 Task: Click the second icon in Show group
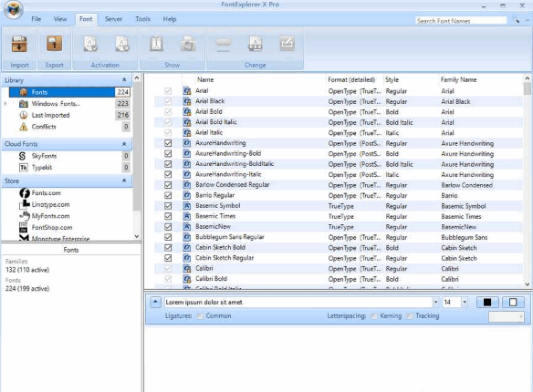click(188, 44)
